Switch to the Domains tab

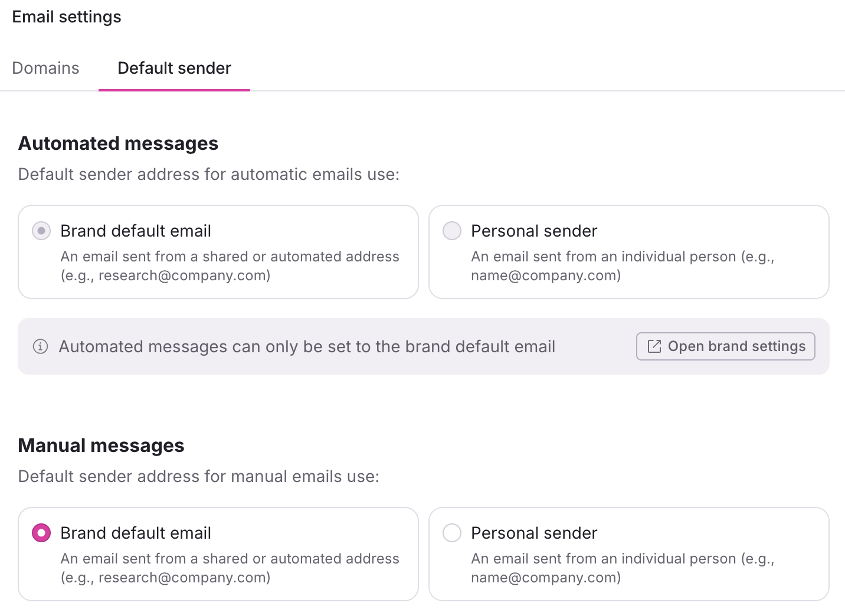click(45, 68)
